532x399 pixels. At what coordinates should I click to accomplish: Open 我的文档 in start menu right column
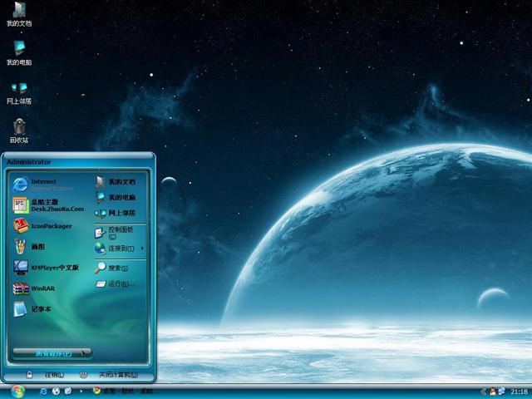[x=116, y=182]
